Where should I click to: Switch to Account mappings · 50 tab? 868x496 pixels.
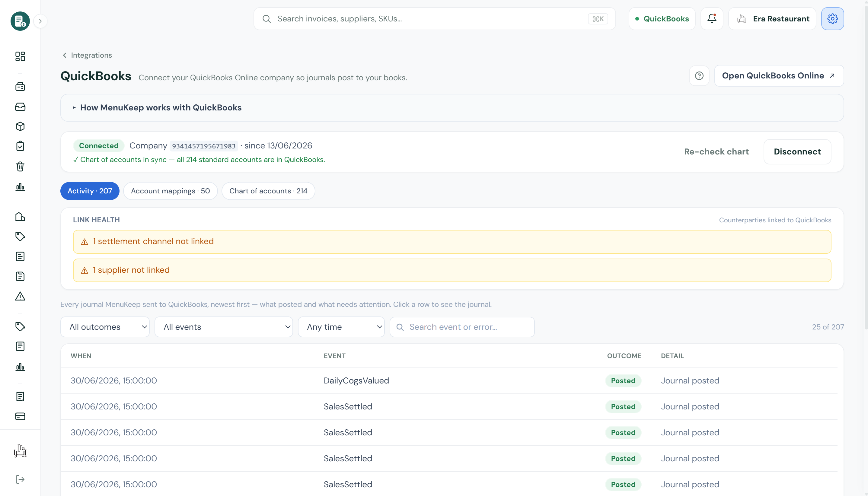coord(171,191)
